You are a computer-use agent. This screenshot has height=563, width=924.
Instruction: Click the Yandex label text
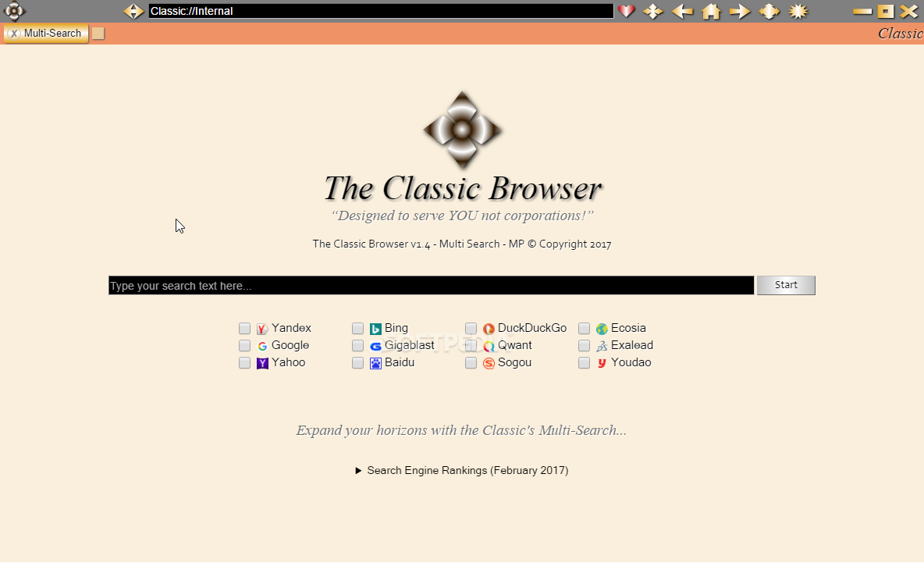click(291, 329)
